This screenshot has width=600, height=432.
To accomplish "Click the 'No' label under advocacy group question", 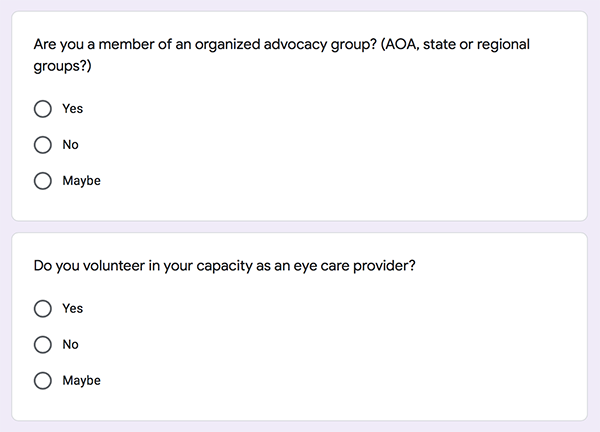I will pos(70,145).
